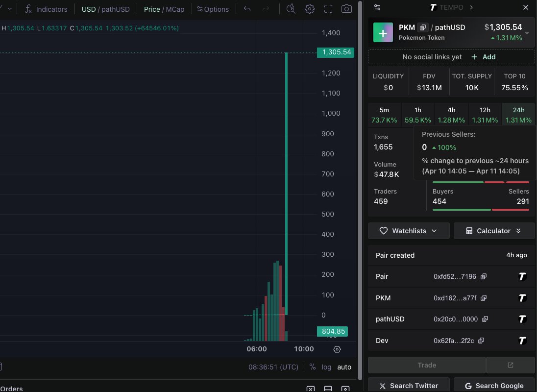Copy the PKM address 0xd162…a77f
Image resolution: width=537 pixels, height=392 pixels.
tap(484, 298)
